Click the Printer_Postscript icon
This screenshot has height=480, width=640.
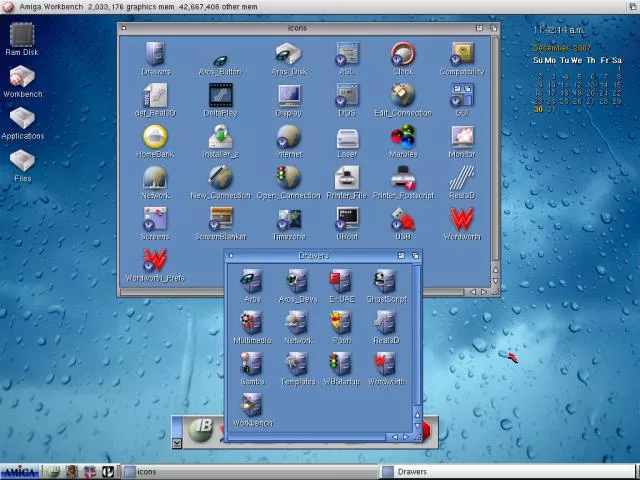pos(402,180)
